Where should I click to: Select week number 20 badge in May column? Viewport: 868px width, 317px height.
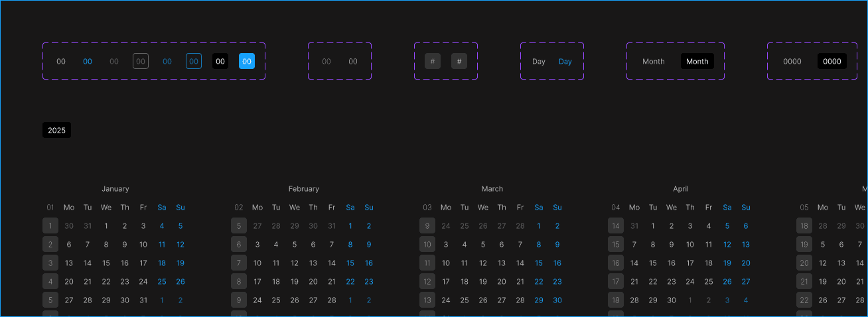point(804,263)
